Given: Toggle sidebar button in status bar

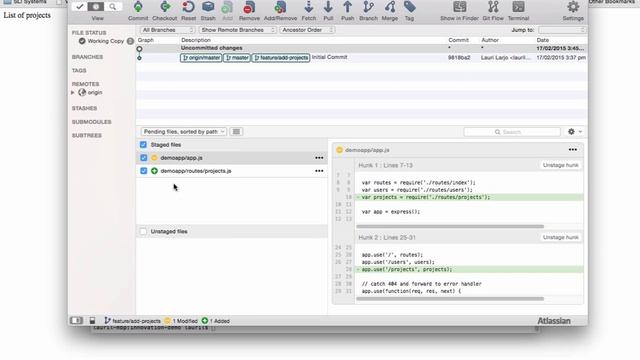Looking at the screenshot, I should tap(76, 321).
